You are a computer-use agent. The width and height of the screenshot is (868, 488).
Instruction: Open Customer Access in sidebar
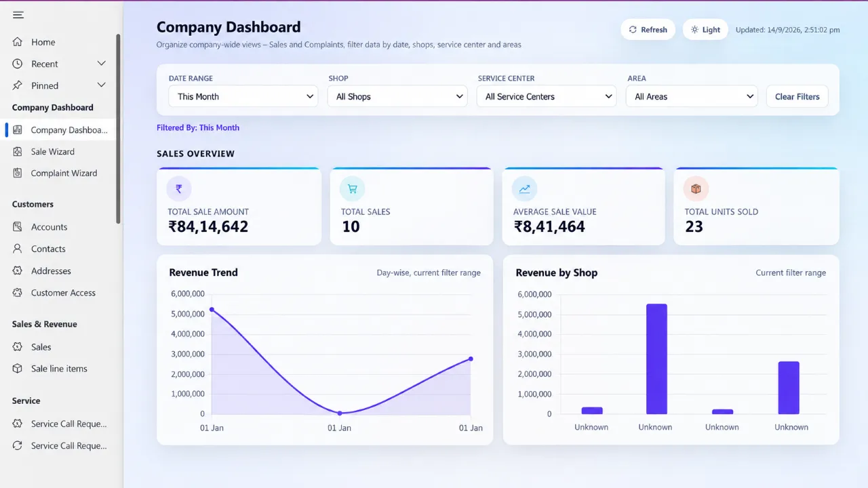coord(59,293)
